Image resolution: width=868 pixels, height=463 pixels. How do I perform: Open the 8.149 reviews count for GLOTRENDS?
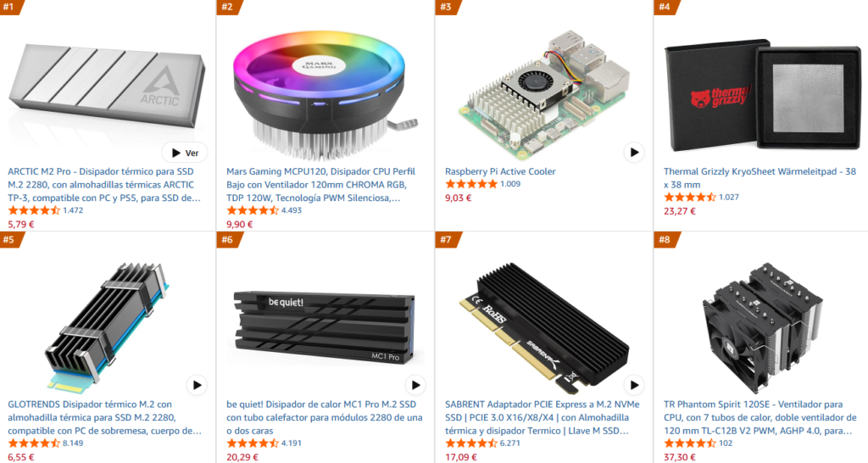(73, 443)
